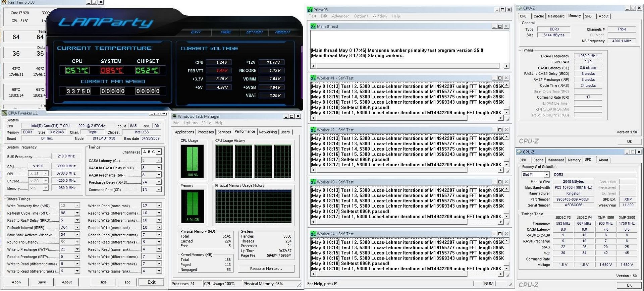Click OK in the lower CPU-Z window
The image size is (644, 291).
tap(629, 285)
